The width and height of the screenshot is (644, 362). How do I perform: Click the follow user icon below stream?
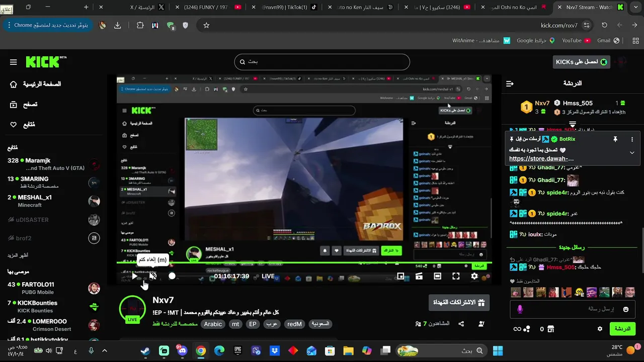point(481,324)
